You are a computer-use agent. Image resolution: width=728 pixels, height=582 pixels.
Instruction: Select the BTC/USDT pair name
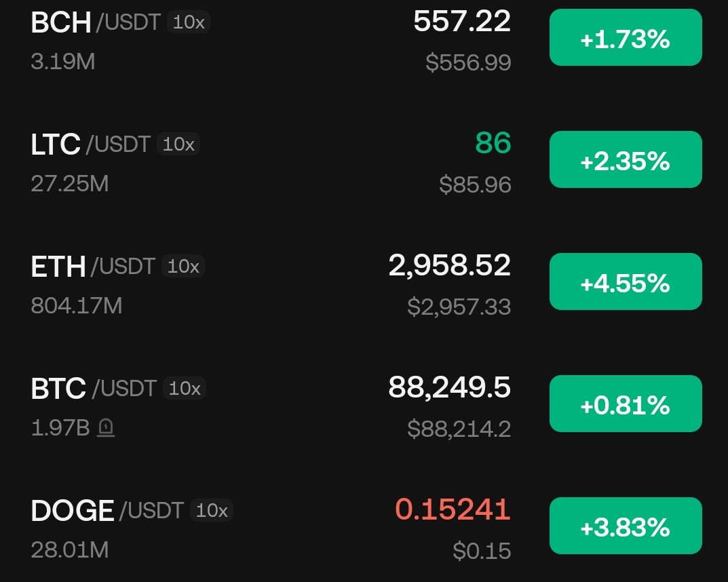(94, 389)
